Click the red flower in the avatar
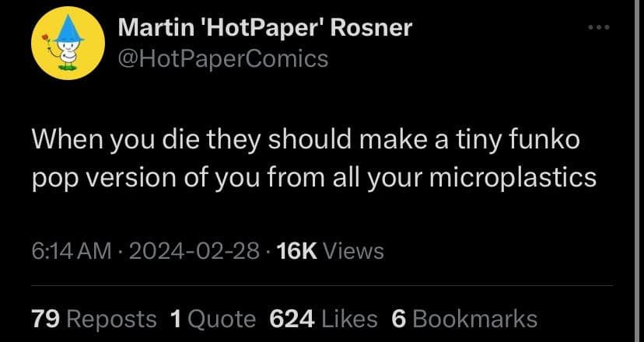 (x=47, y=38)
